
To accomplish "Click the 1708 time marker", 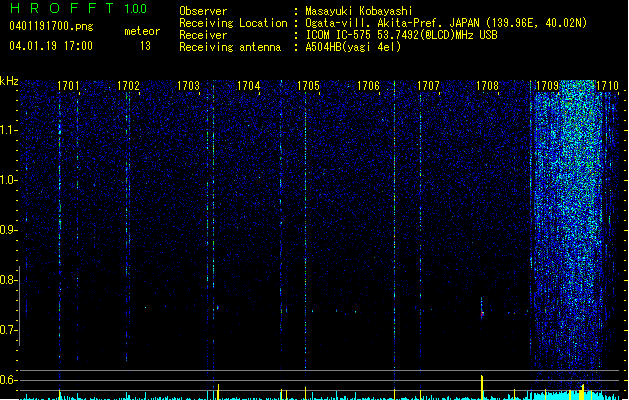I will tap(487, 86).
